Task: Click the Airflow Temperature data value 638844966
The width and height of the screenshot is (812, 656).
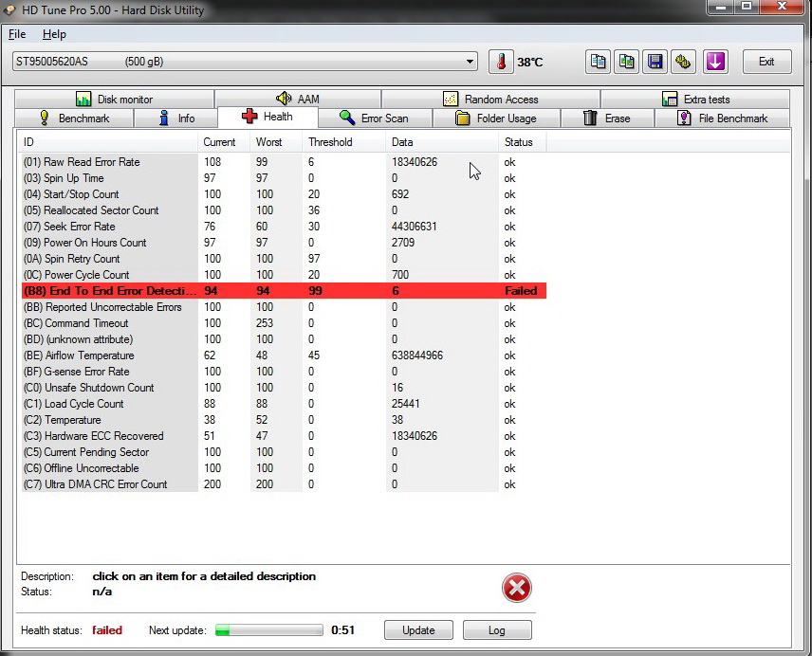Action: 417,355
